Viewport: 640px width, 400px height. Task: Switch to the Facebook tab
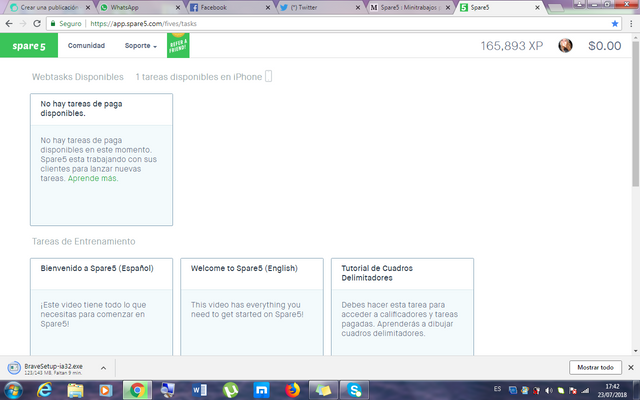click(229, 7)
